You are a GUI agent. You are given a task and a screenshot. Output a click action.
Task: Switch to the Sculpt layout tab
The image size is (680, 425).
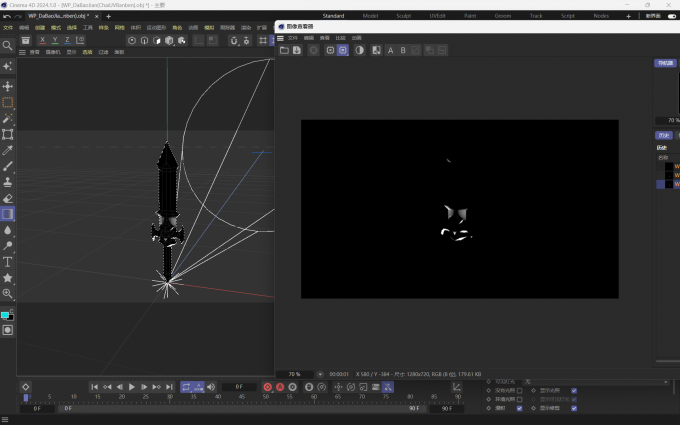pos(403,16)
